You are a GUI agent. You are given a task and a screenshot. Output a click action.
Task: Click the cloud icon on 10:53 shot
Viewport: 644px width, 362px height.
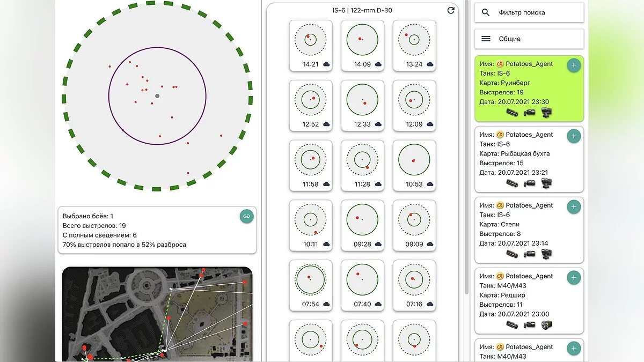point(430,184)
